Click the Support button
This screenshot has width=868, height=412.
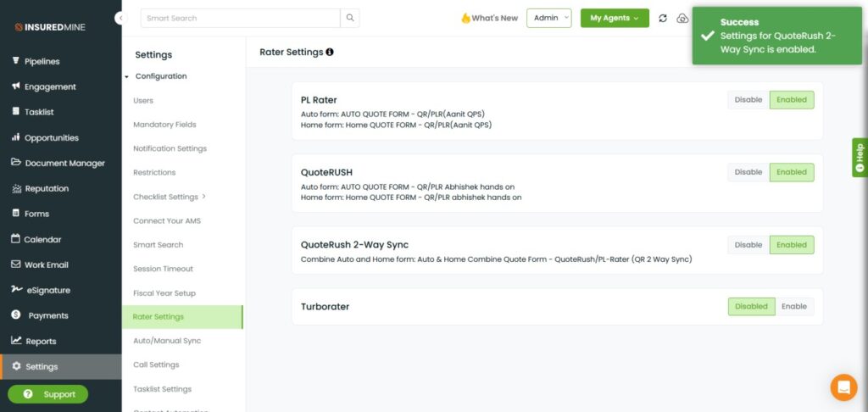pyautogui.click(x=47, y=394)
